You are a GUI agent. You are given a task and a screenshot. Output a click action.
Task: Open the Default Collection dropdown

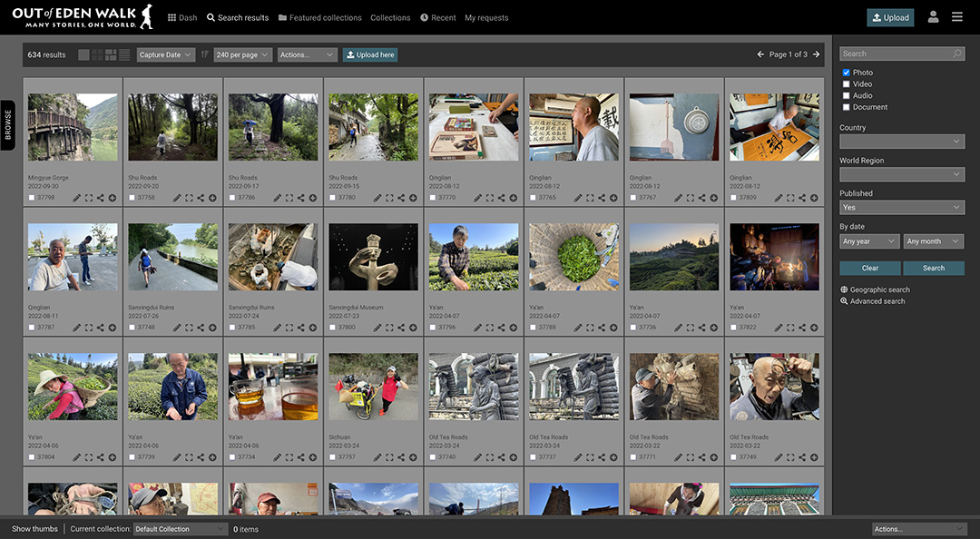tap(180, 529)
